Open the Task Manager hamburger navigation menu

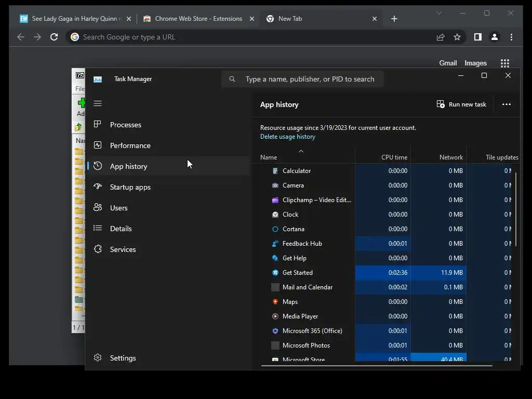pyautogui.click(x=98, y=103)
